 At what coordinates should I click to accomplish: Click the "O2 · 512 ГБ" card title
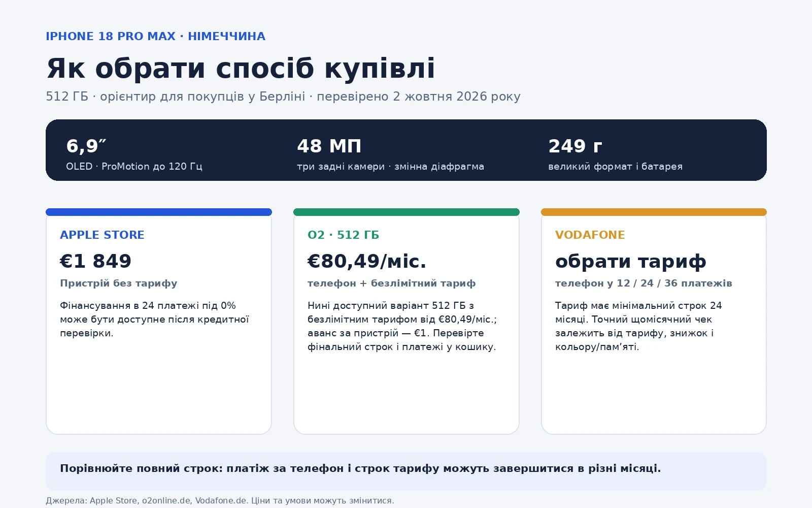pos(343,235)
